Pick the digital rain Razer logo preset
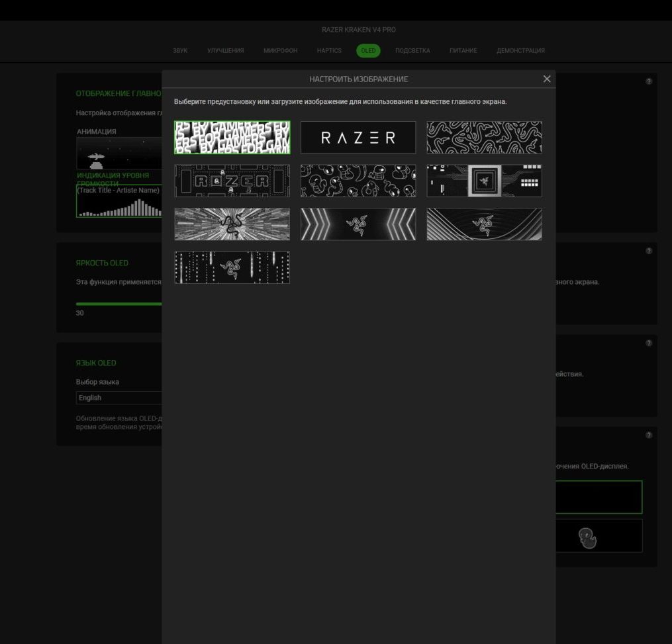This screenshot has height=644, width=672. (x=232, y=267)
